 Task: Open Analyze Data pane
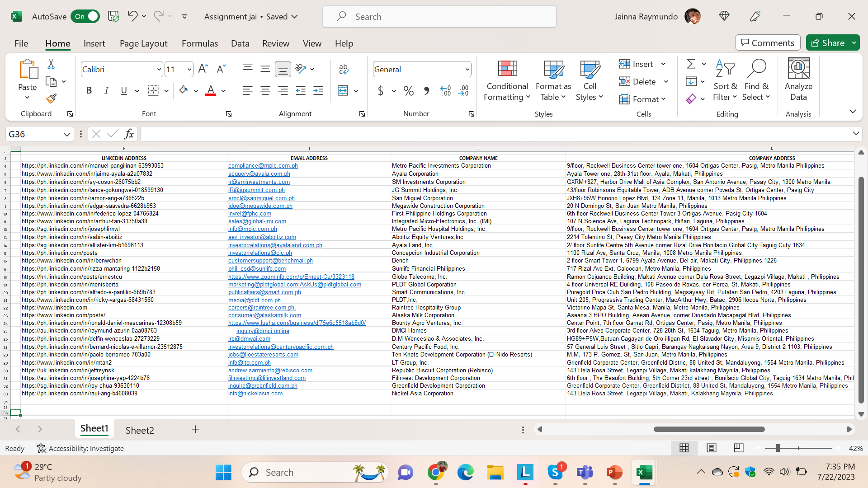pyautogui.click(x=798, y=81)
